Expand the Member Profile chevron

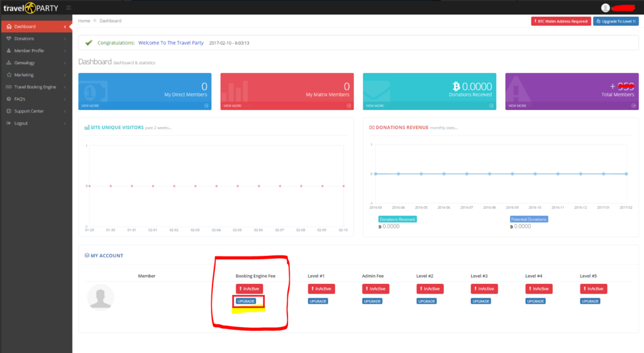pos(65,51)
